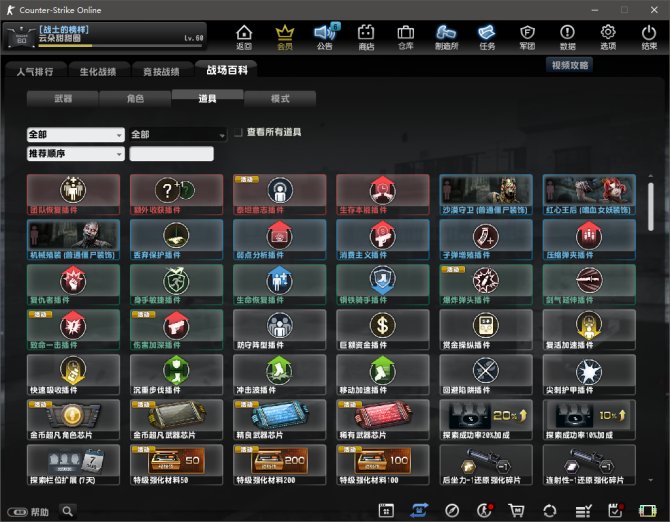Click the item list scrollbar thumb
The image size is (670, 522).
[650, 207]
